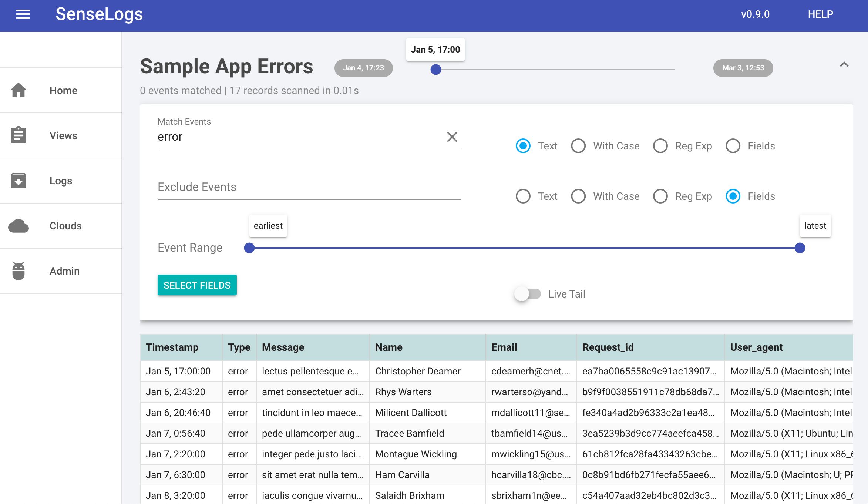Open Views using its clipboard icon

[19, 135]
